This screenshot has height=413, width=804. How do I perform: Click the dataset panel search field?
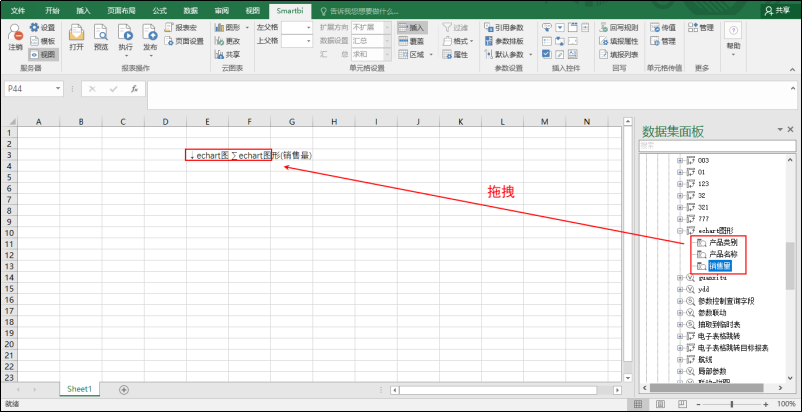[x=717, y=146]
